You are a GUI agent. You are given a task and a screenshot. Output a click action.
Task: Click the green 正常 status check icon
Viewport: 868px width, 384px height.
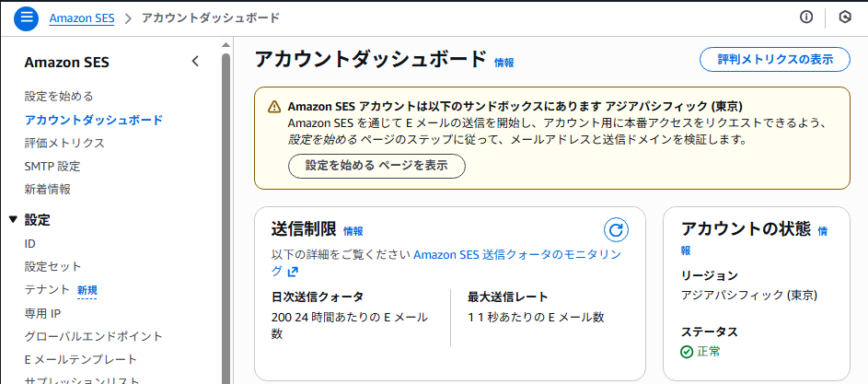(687, 351)
